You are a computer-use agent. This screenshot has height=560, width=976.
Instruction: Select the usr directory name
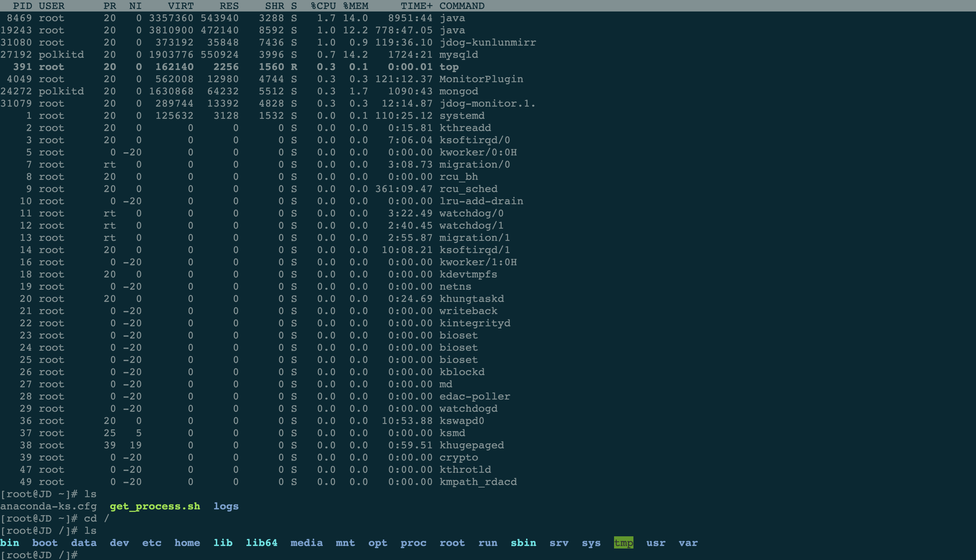(656, 543)
